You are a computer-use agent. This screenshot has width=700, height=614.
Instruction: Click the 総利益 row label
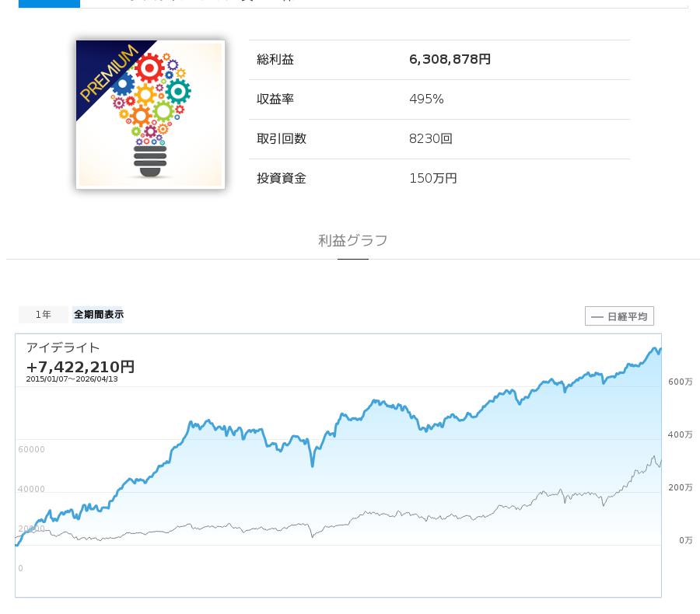275,60
